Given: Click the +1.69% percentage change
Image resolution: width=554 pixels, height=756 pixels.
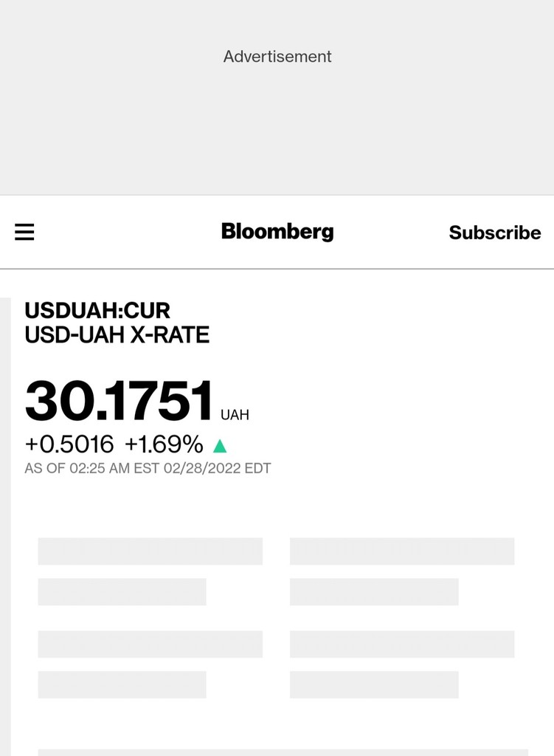Looking at the screenshot, I should coord(164,444).
